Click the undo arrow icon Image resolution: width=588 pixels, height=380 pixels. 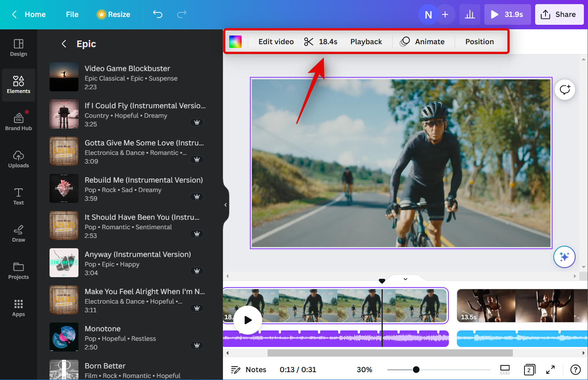click(x=158, y=14)
